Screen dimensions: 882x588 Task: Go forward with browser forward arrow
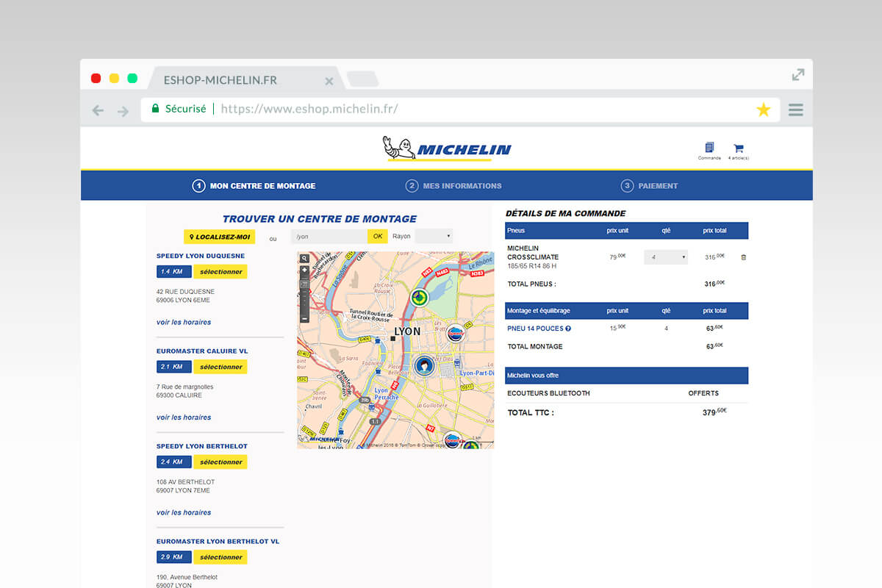123,110
